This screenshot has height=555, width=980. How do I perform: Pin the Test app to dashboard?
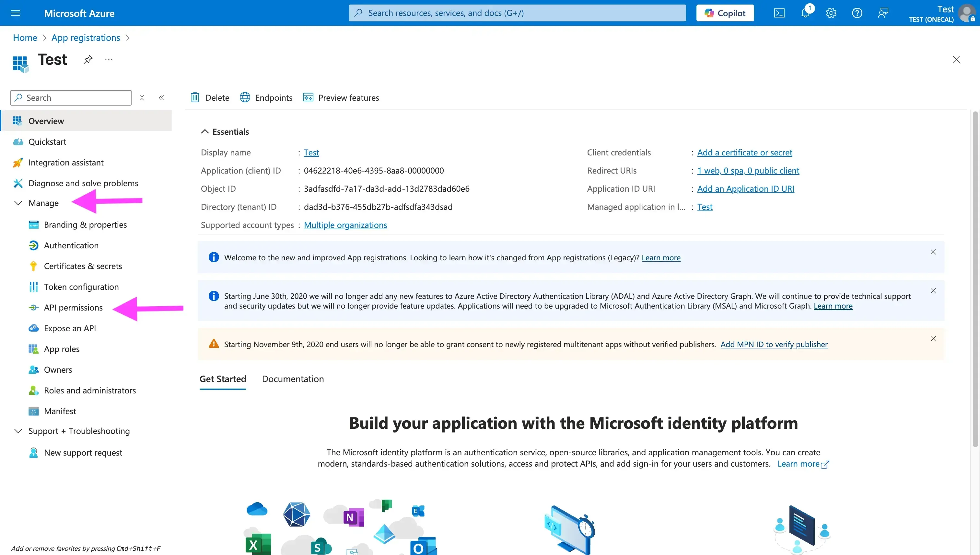point(87,60)
